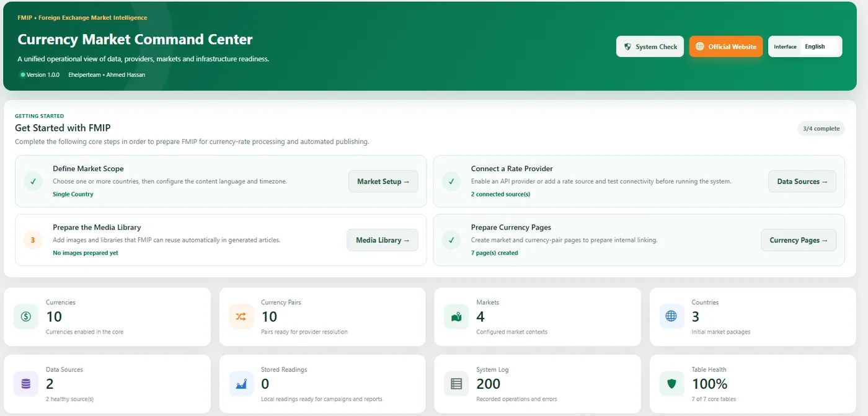Click the shield icon in System Check button
The width and height of the screenshot is (868, 416).
tap(627, 46)
